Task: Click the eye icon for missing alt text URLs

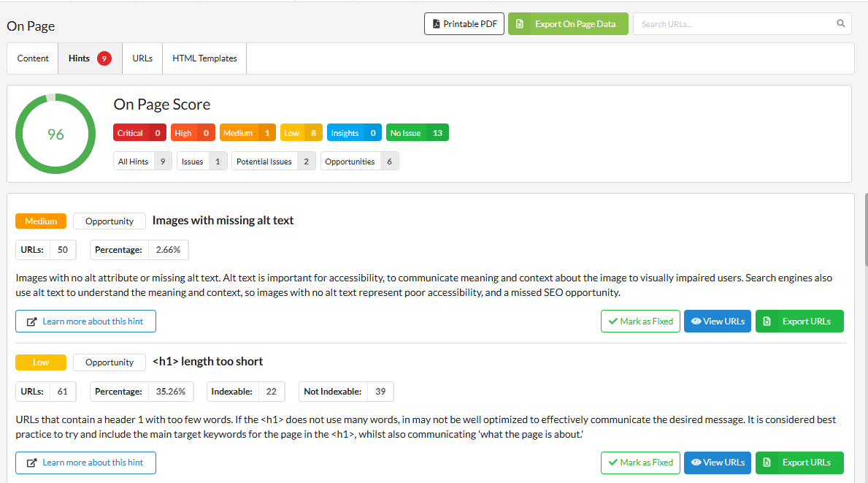Action: coord(696,322)
